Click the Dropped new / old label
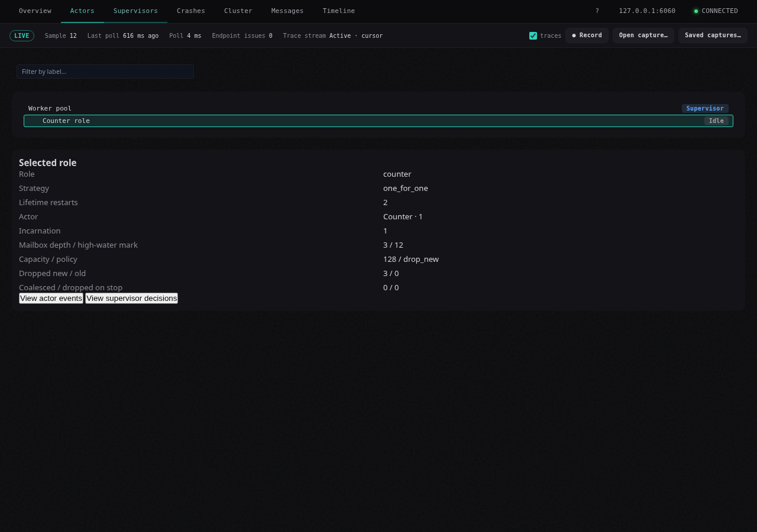Screen dimensions: 757x532 pyautogui.click(x=52, y=274)
